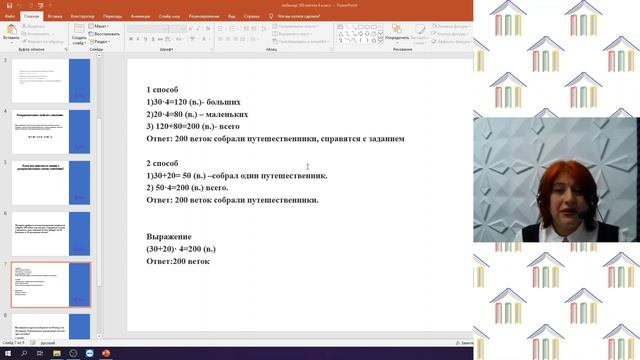
Task: Select slide 5 thumbnail in the slide panel
Action: tap(51, 182)
